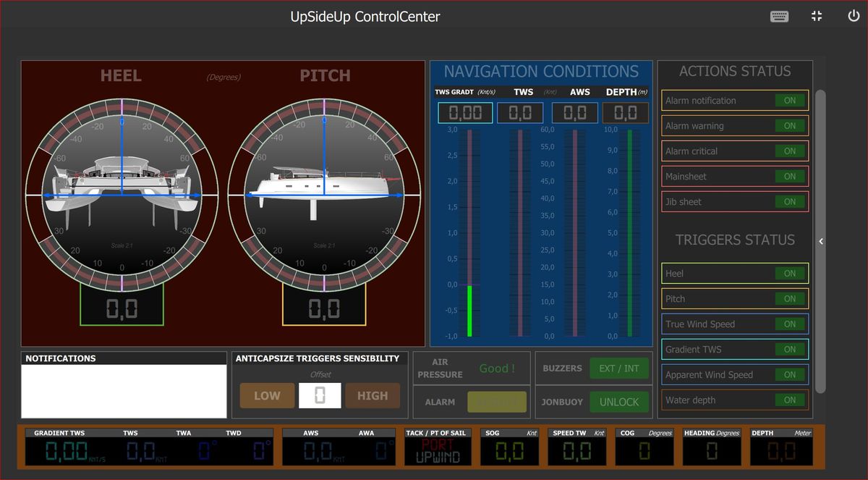
Task: Disable the Heel trigger switch
Action: point(789,274)
